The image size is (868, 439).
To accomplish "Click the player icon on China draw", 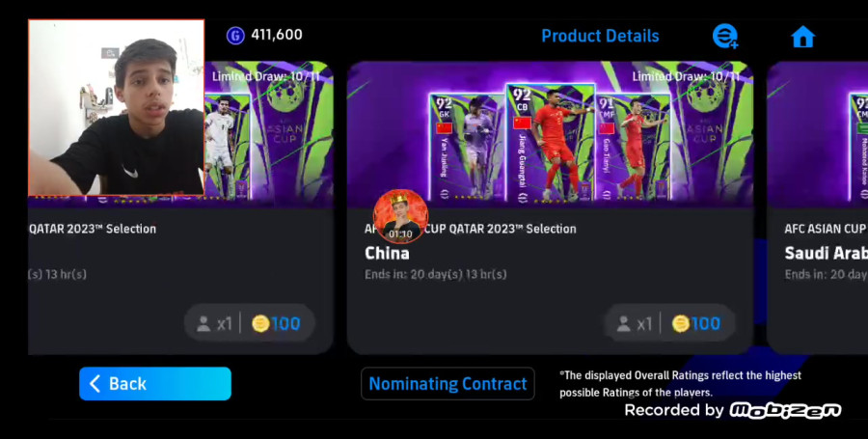I will (624, 324).
